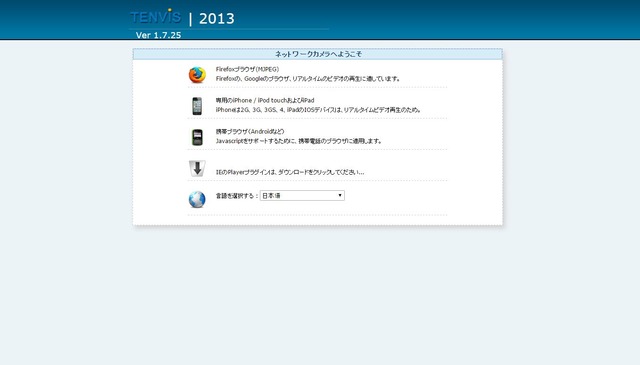This screenshot has height=365, width=640.
Task: Click the iPhone device icon
Action: tap(197, 106)
